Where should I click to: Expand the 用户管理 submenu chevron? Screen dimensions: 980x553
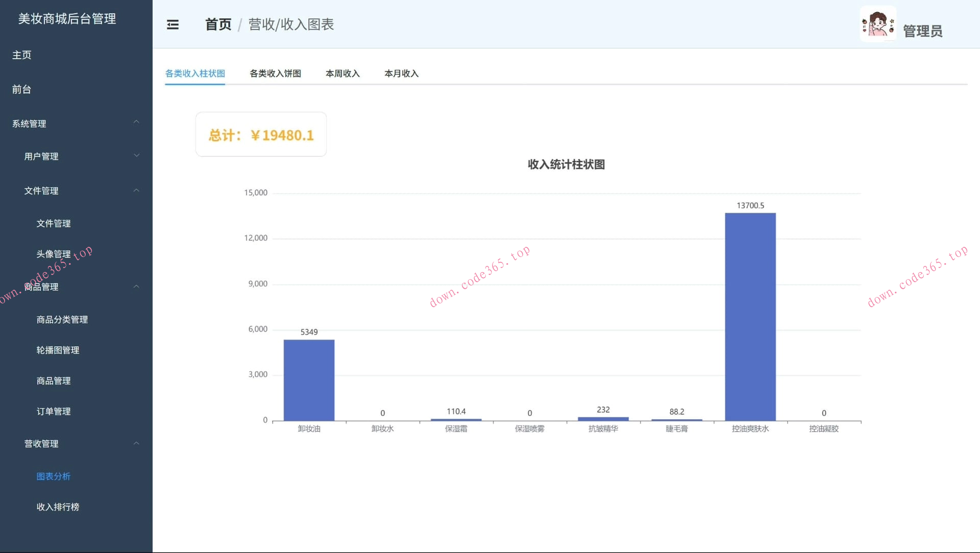pos(136,156)
